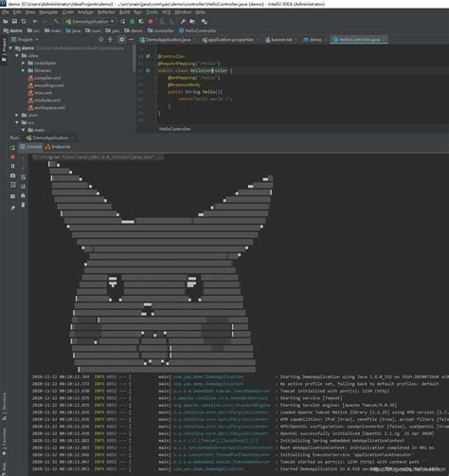Open the Refactor menu
Viewport: 449px width, 476px height.
click(x=106, y=12)
